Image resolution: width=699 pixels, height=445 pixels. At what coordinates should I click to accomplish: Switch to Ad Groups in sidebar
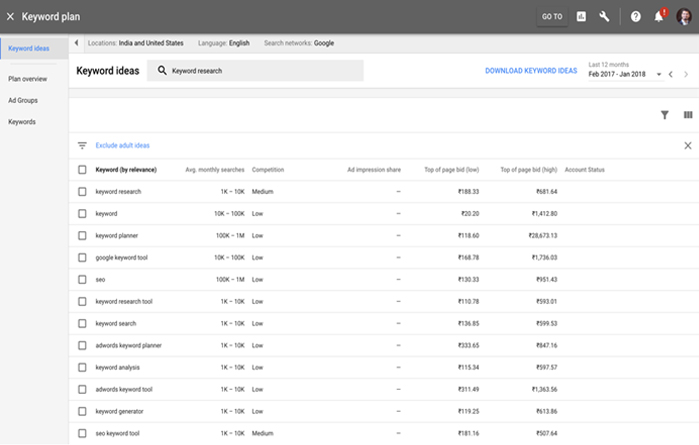pos(23,100)
